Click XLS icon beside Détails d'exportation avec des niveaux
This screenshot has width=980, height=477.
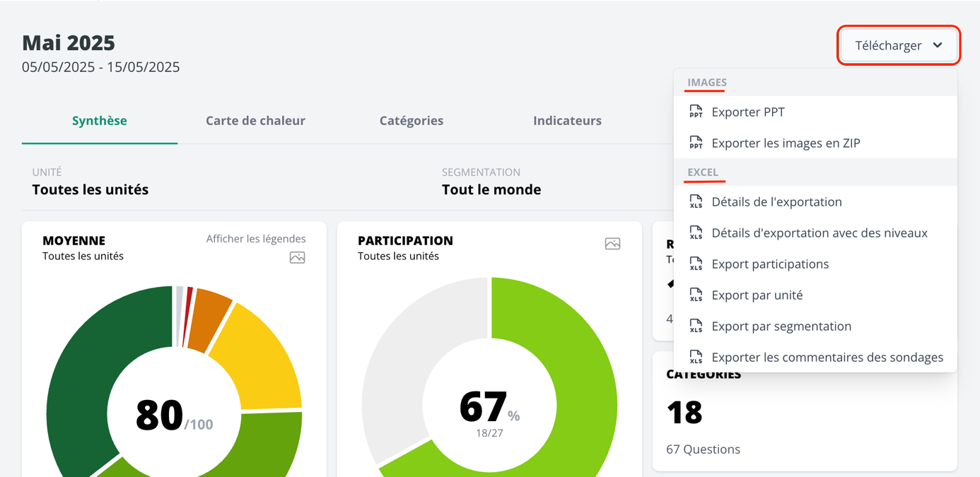pos(696,232)
